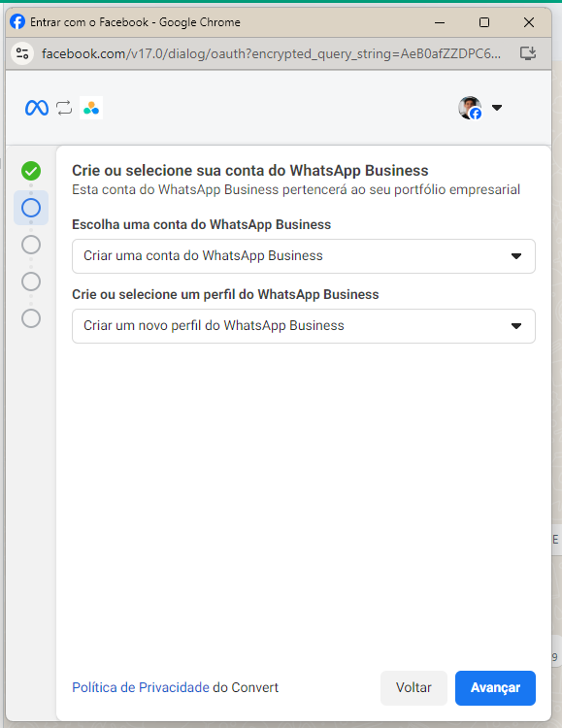
Task: Click the Facebook profile avatar picture
Action: (470, 108)
